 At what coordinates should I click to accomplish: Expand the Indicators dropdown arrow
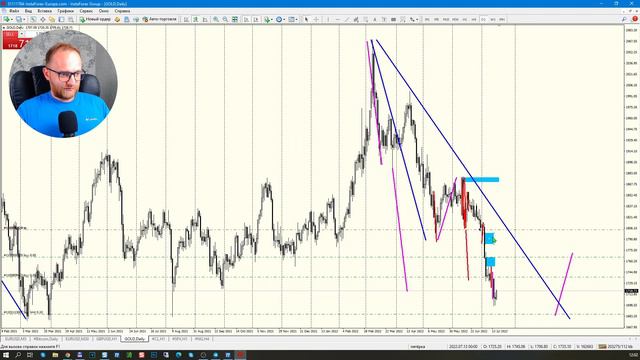[271, 19]
